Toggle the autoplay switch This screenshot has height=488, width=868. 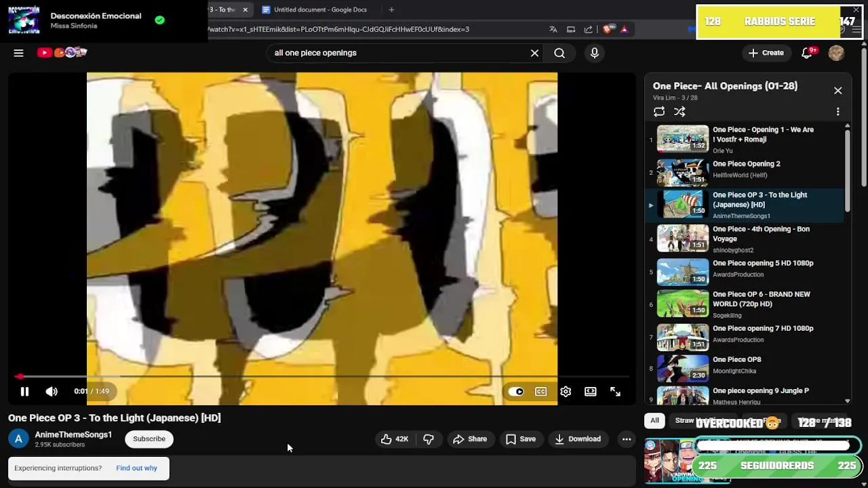coord(516,391)
